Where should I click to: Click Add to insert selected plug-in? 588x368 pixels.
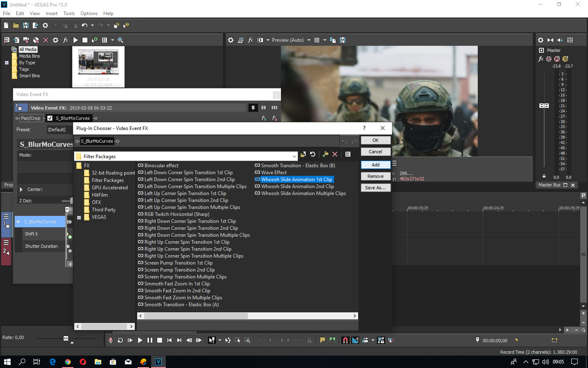(x=376, y=165)
